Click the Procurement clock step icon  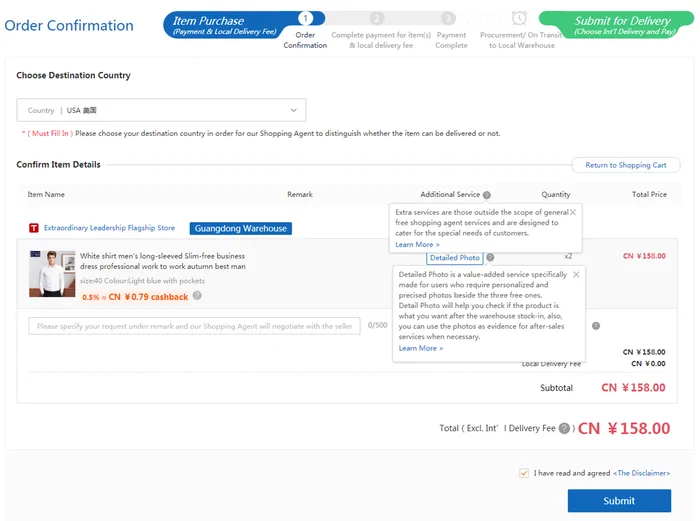pos(519,18)
